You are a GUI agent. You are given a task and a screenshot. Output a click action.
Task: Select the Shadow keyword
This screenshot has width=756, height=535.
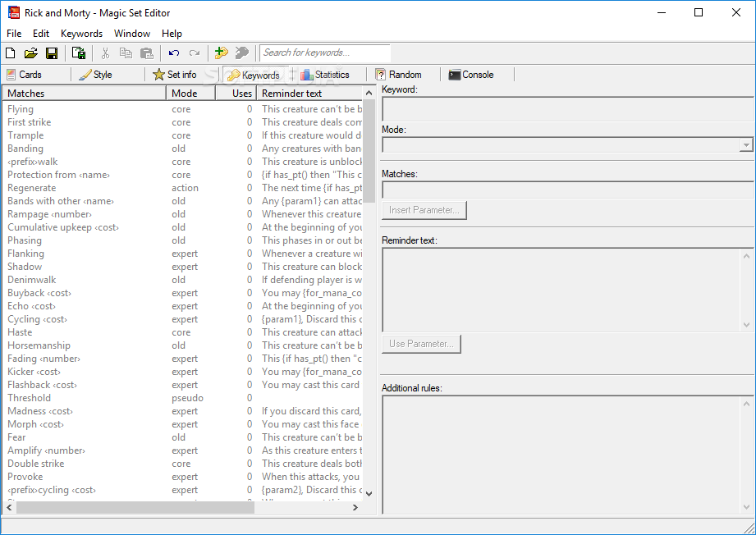point(182,267)
